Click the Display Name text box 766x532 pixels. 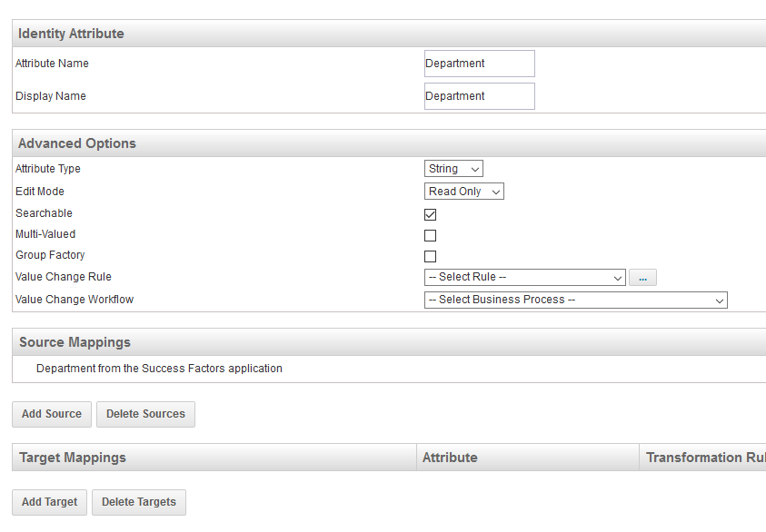(479, 96)
